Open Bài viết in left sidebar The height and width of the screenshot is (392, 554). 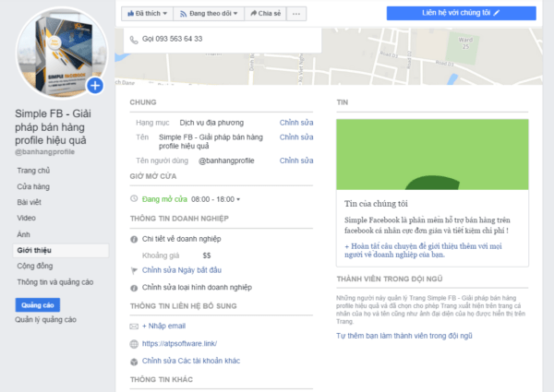[29, 203]
